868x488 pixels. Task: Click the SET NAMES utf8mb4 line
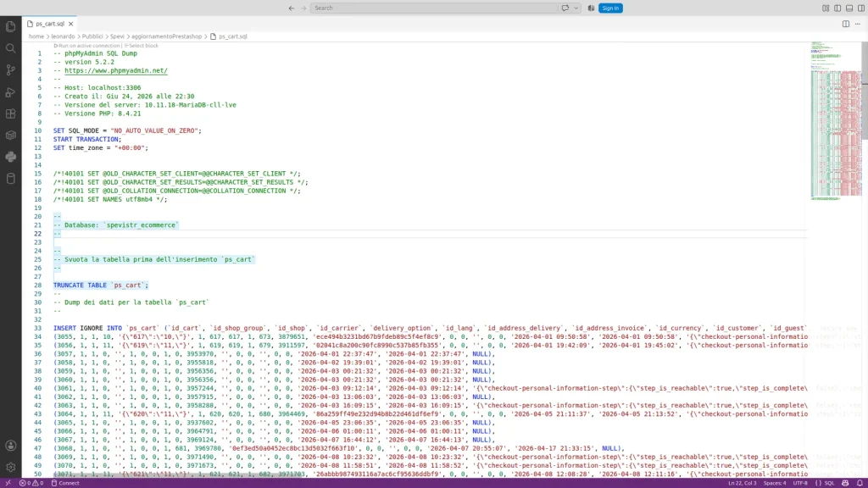pos(109,200)
